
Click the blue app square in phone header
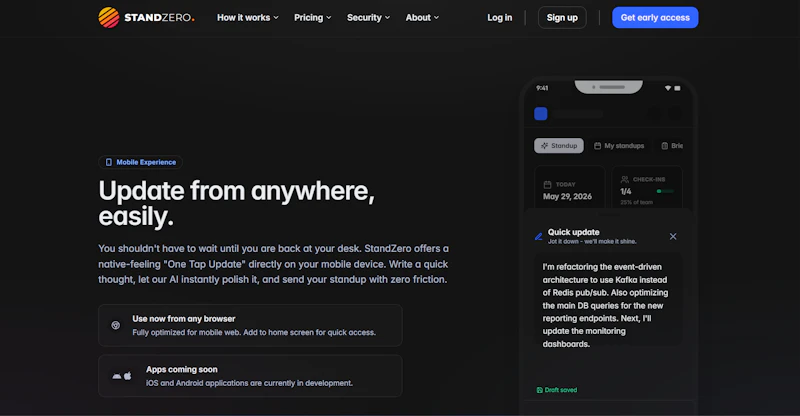(541, 113)
